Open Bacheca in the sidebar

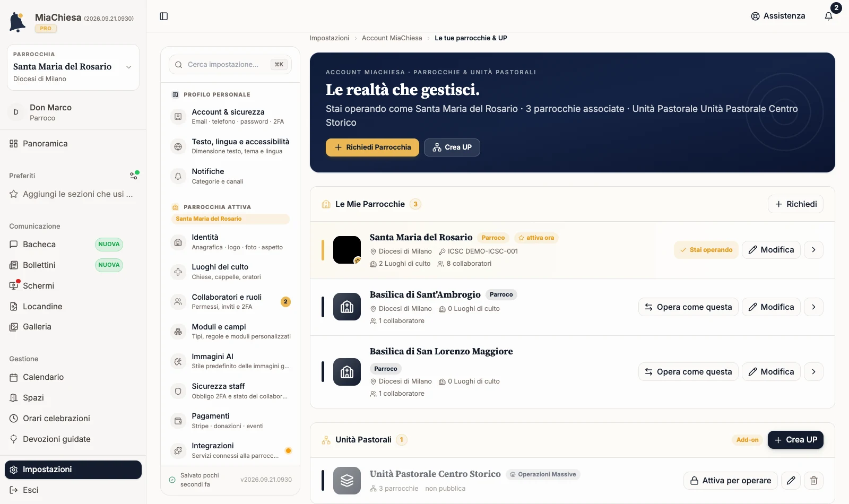tap(73, 245)
